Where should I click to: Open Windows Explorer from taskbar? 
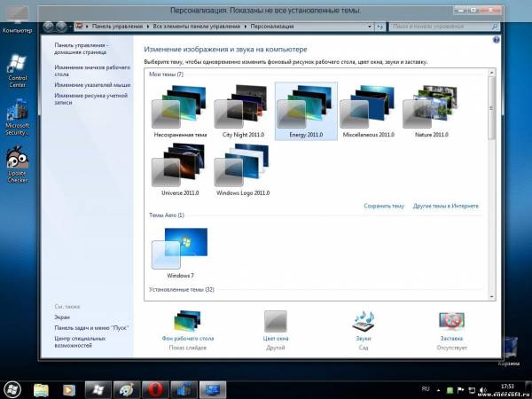(41, 390)
